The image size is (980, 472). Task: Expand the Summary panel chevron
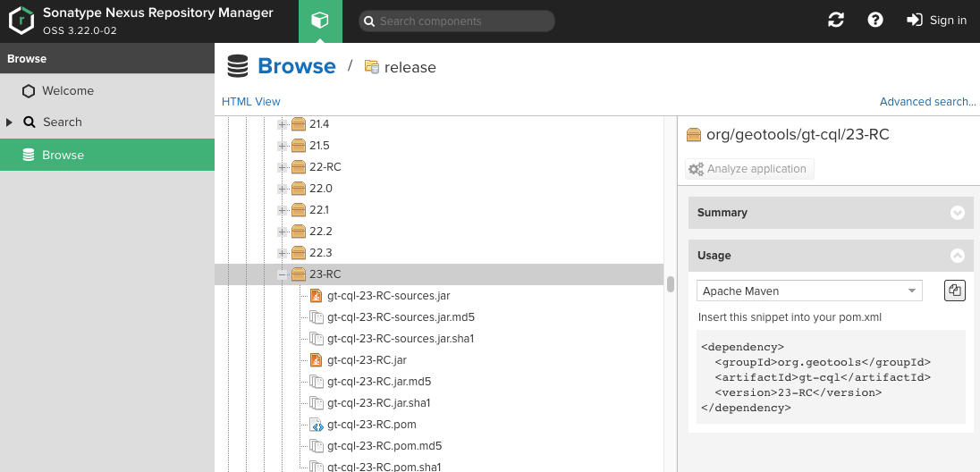pos(958,213)
